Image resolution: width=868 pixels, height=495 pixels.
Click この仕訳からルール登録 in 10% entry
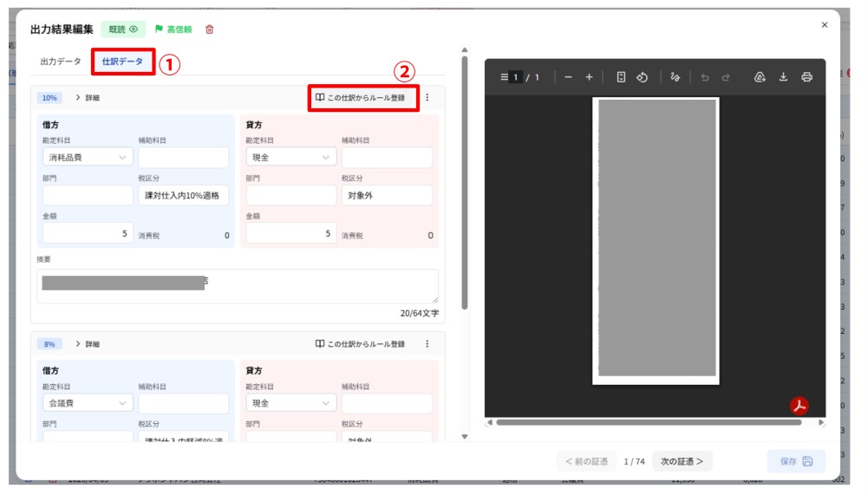point(361,97)
